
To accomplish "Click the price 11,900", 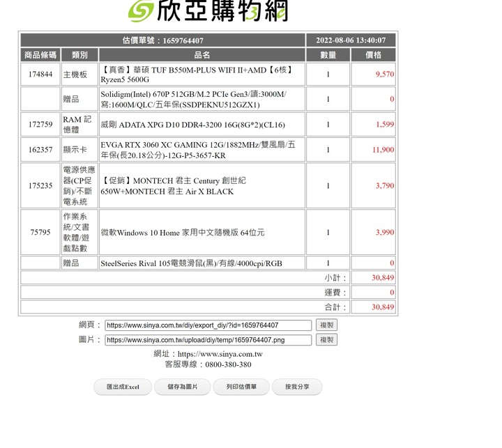I will point(383,149).
